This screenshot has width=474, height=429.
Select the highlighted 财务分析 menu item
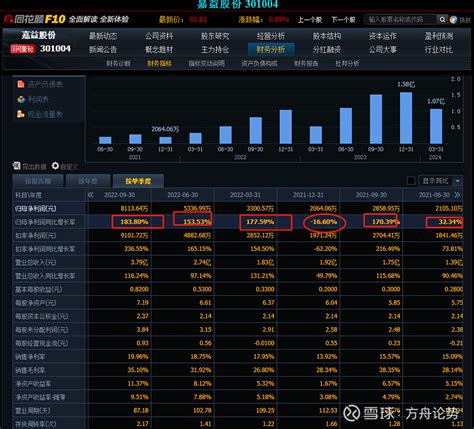pos(271,50)
